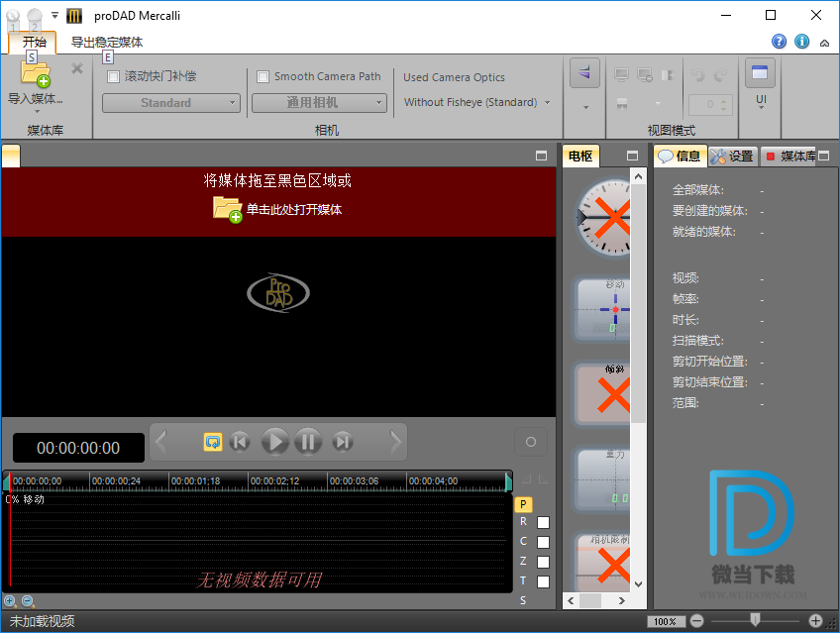
Task: Click the 100% zoom percentage label
Action: click(x=665, y=621)
